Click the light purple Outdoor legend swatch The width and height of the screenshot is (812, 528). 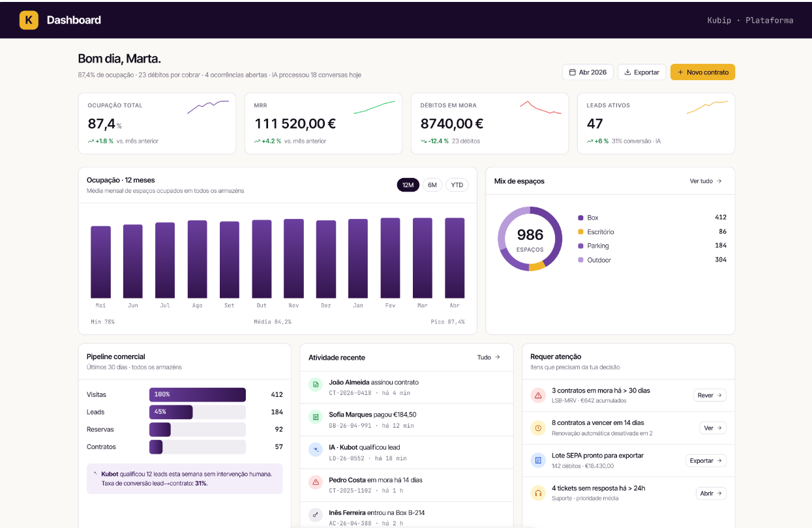[x=580, y=260]
